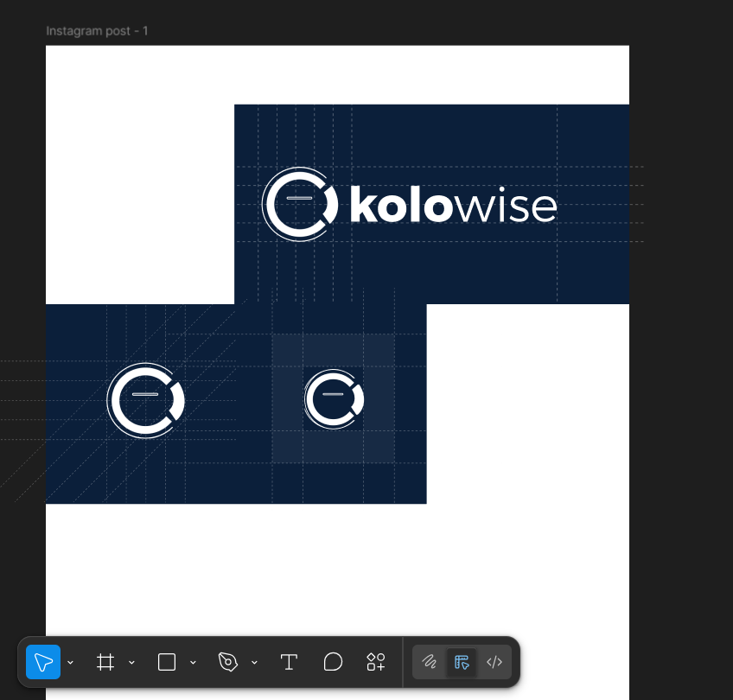
Task: Expand the Frame tool options chevron
Action: (132, 662)
